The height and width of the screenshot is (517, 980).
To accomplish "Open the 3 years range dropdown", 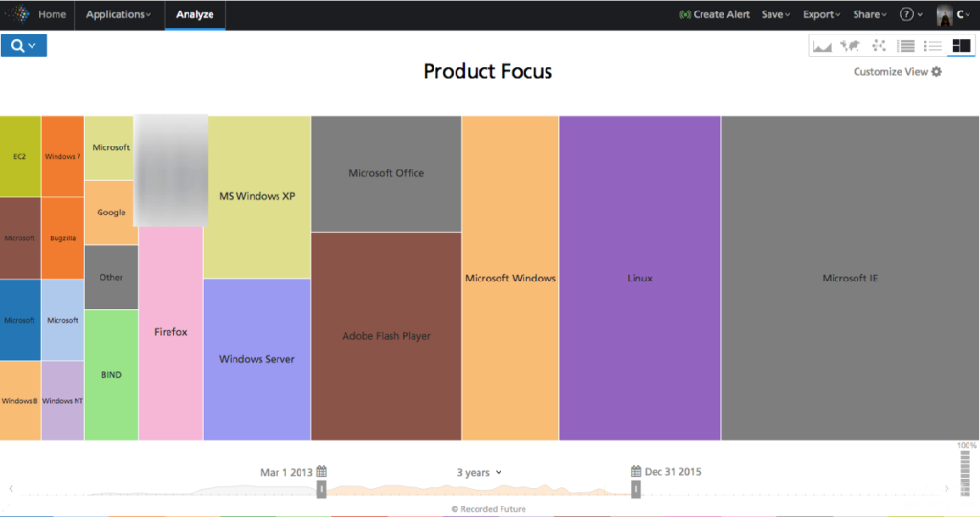I will (x=479, y=472).
